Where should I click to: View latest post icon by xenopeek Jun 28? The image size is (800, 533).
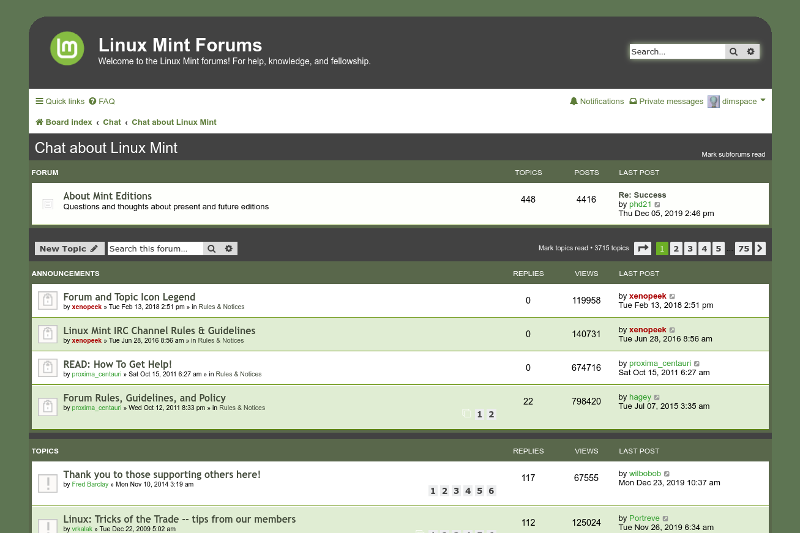(672, 330)
